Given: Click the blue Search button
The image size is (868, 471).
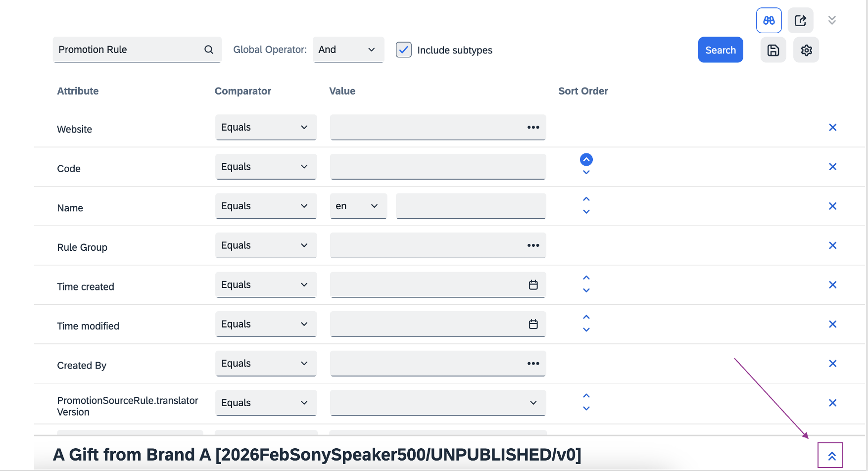Looking at the screenshot, I should click(720, 50).
